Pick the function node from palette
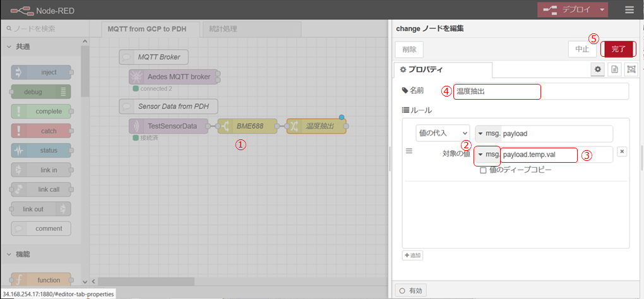 point(41,279)
